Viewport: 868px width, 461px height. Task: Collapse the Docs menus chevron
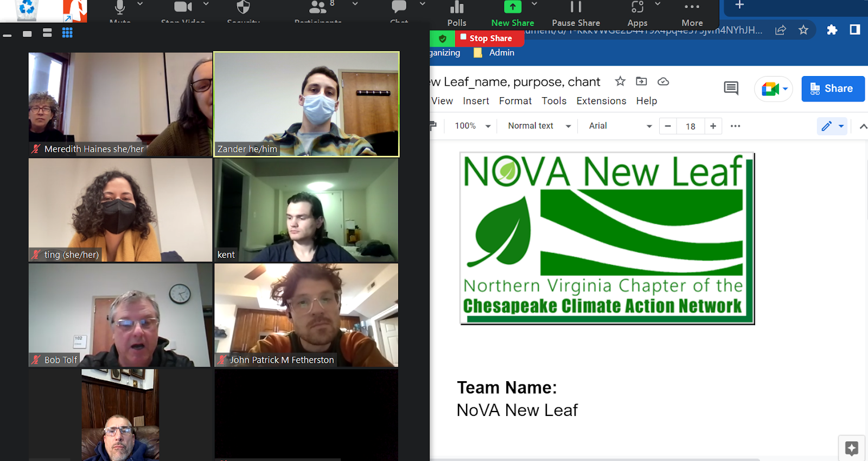[863, 126]
